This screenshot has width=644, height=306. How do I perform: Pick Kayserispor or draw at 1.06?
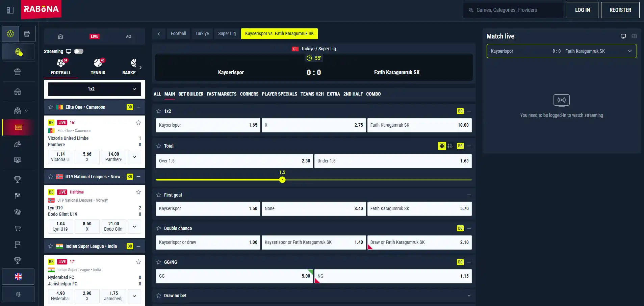(x=208, y=243)
